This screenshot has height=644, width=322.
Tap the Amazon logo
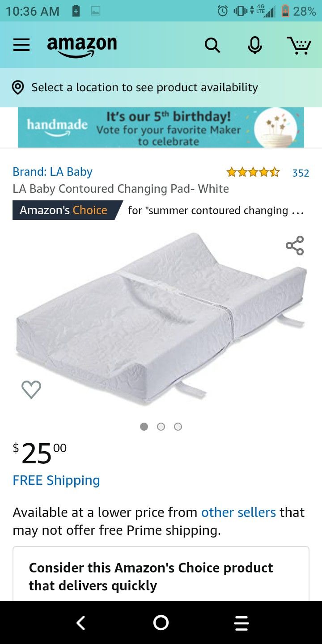[x=82, y=47]
